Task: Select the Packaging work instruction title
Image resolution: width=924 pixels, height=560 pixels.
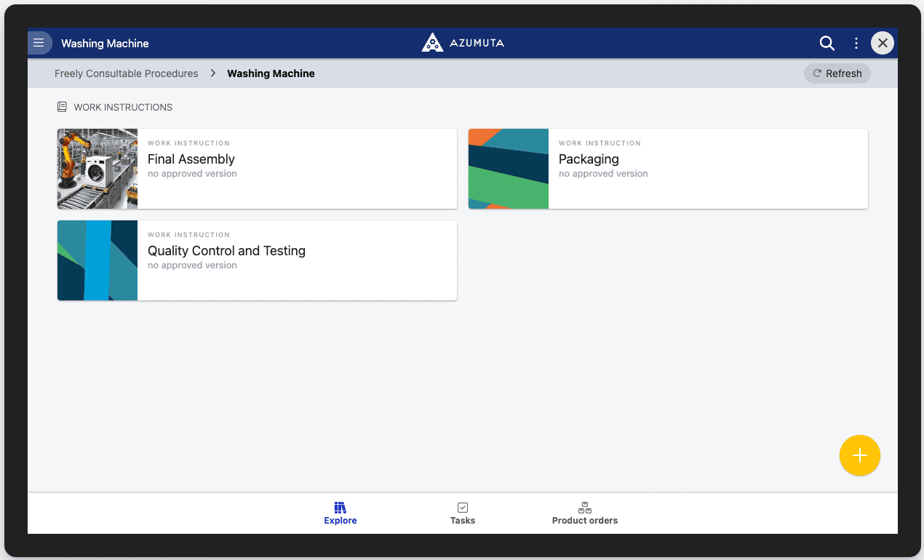Action: click(x=589, y=159)
